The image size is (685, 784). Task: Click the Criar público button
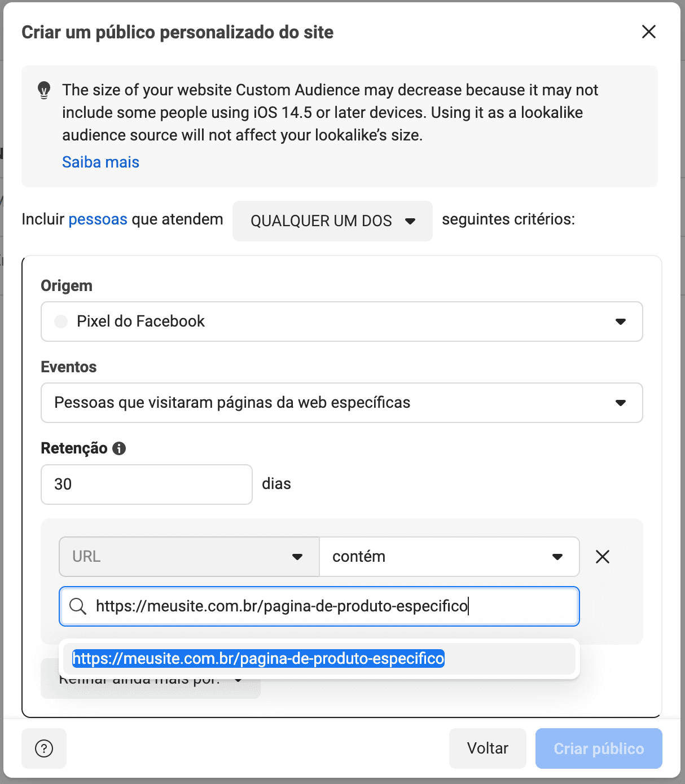click(x=598, y=748)
